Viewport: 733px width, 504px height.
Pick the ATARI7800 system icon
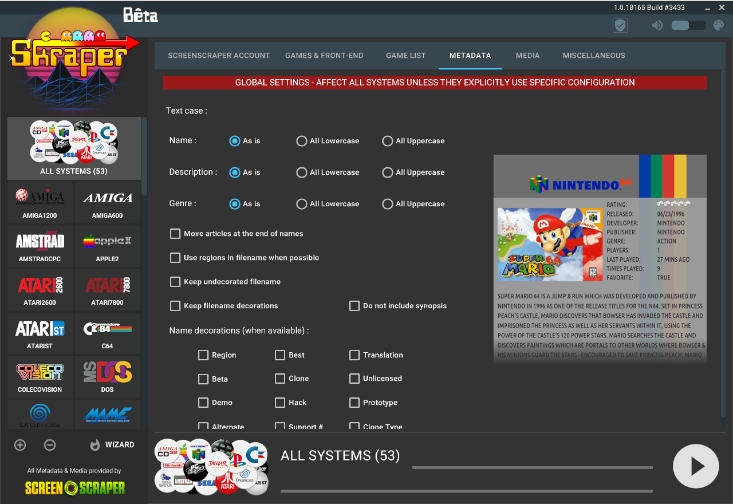click(108, 290)
